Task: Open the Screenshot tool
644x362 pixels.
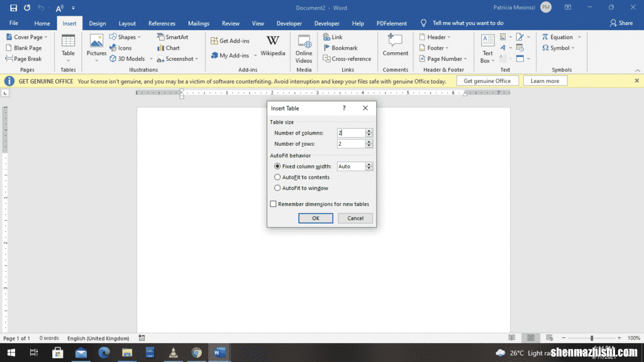Action: coord(177,58)
